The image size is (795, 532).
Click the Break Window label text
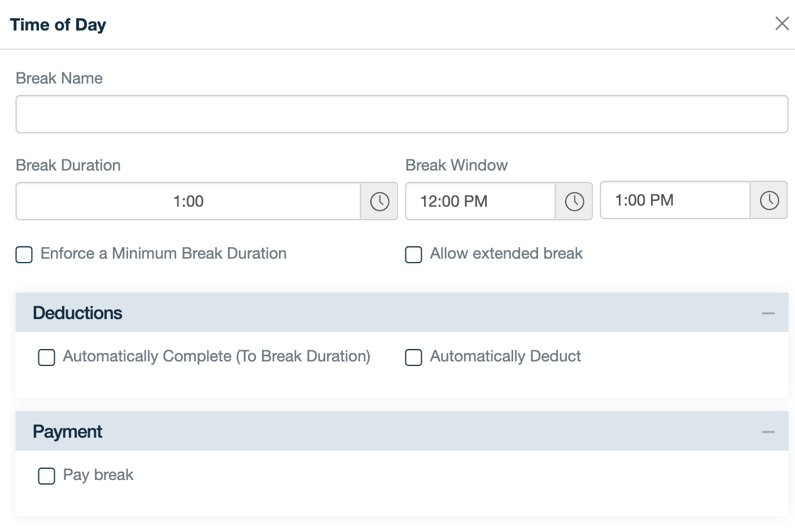click(456, 165)
